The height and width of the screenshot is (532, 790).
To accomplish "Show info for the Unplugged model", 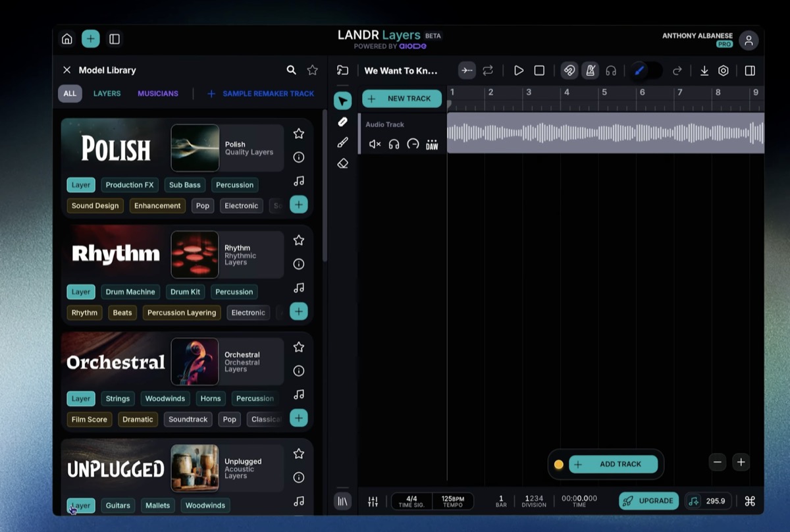I will (299, 477).
